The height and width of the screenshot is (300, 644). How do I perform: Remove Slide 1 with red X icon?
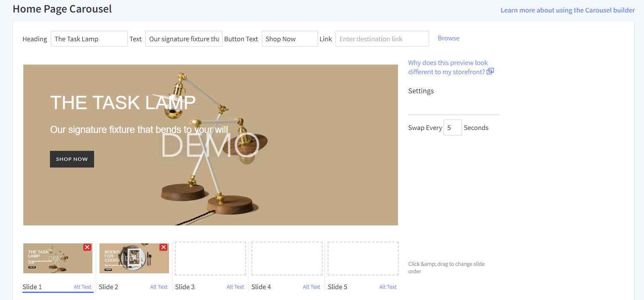[87, 247]
